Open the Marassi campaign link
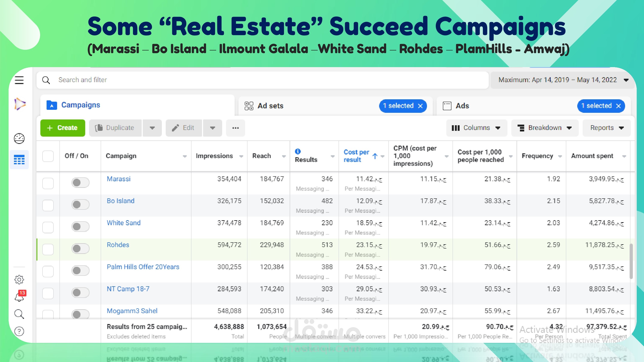This screenshot has height=362, width=644. pyautogui.click(x=119, y=179)
